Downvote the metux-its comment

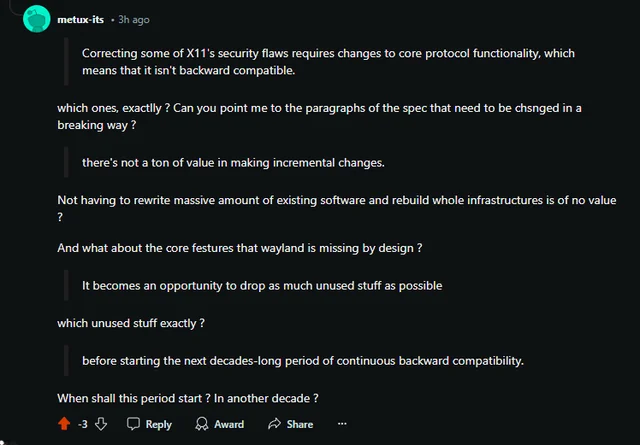pyautogui.click(x=101, y=424)
